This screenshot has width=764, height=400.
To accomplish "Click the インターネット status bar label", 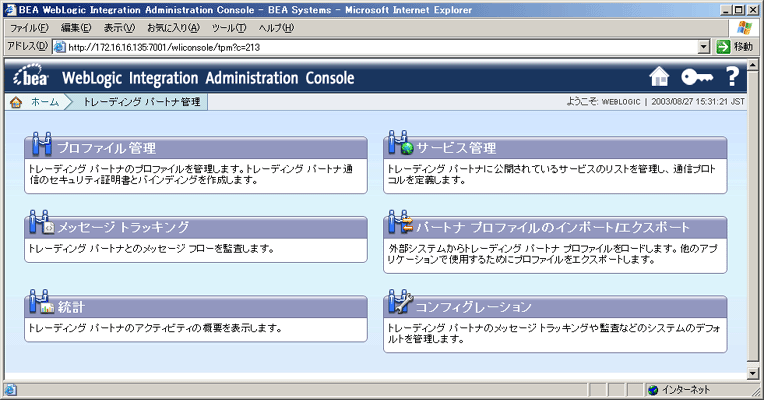I will 686,390.
